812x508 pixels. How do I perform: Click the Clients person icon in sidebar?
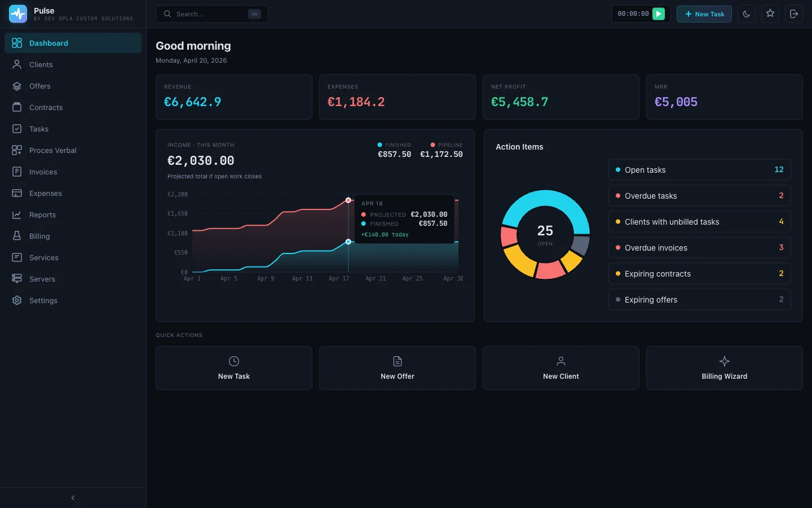pos(17,64)
